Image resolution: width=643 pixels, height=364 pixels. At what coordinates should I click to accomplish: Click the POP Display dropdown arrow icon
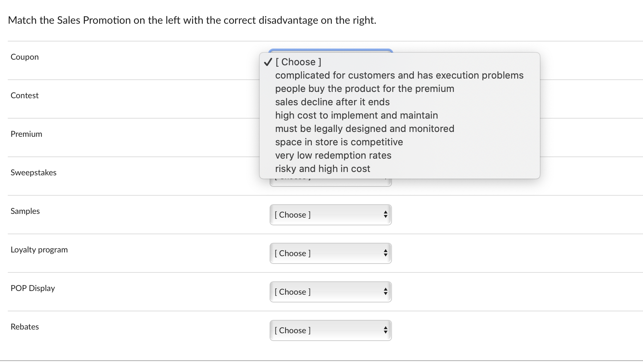[x=385, y=292]
